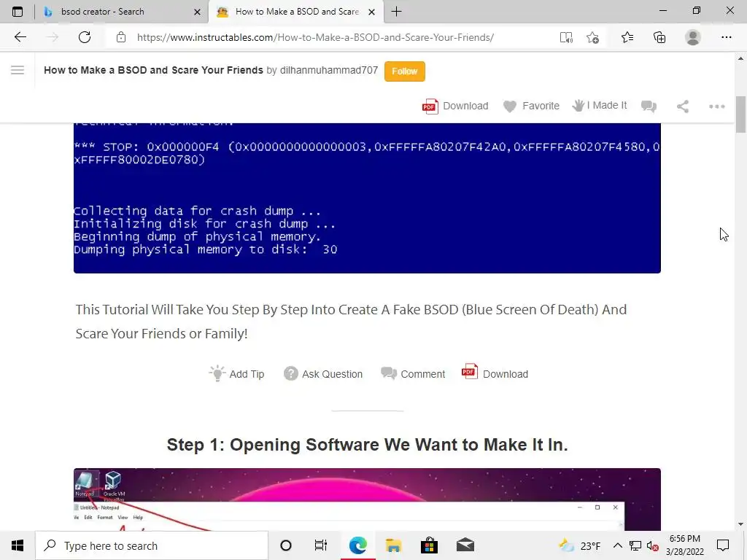Follow the author with Follow button
747x560 pixels.
[x=404, y=71]
